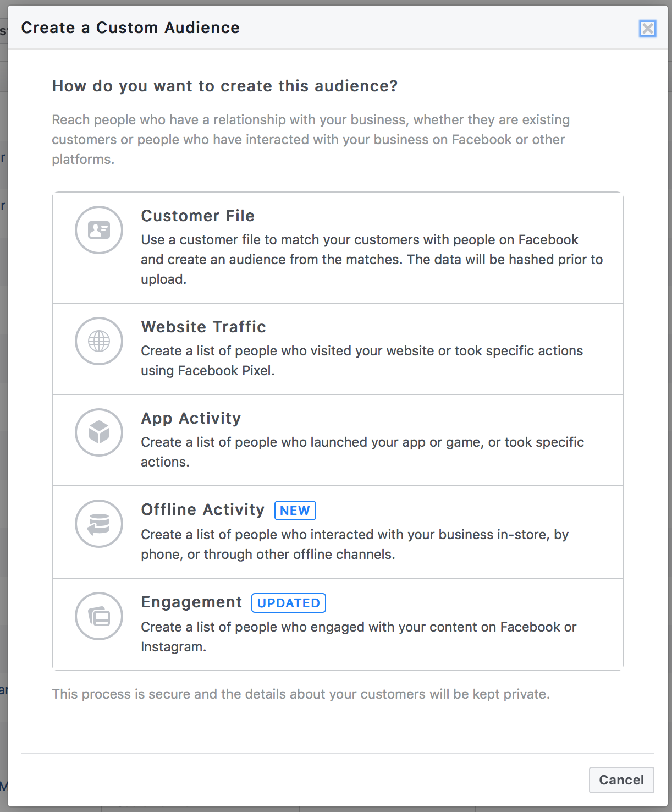This screenshot has height=812, width=672.
Task: Click the 'How do you want to create' heading
Action: click(224, 86)
